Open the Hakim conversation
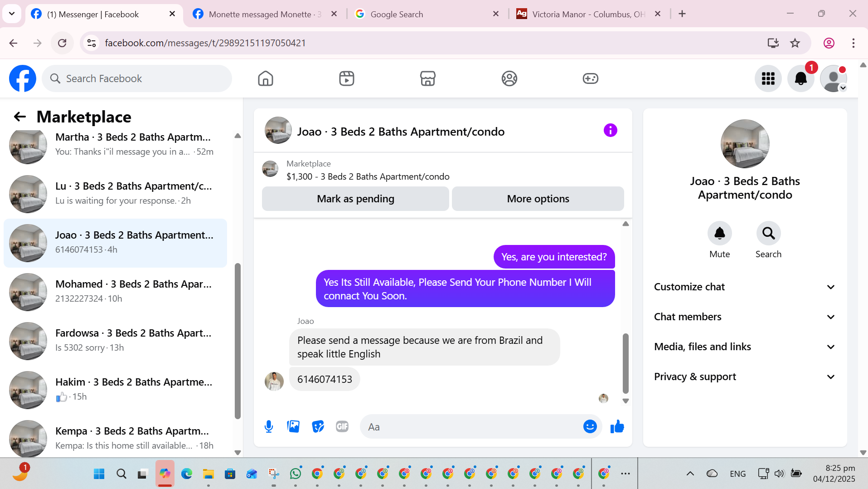Image resolution: width=868 pixels, height=489 pixels. coord(115,390)
